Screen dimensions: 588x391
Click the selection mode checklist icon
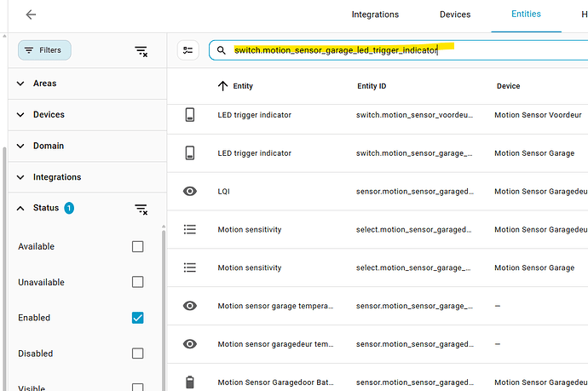pos(188,50)
